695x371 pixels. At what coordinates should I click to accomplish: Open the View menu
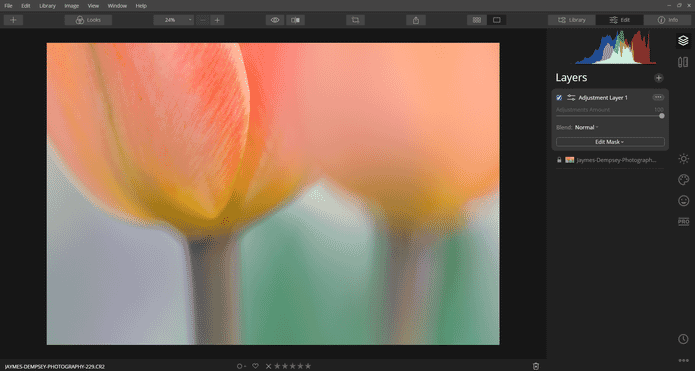pyautogui.click(x=93, y=6)
